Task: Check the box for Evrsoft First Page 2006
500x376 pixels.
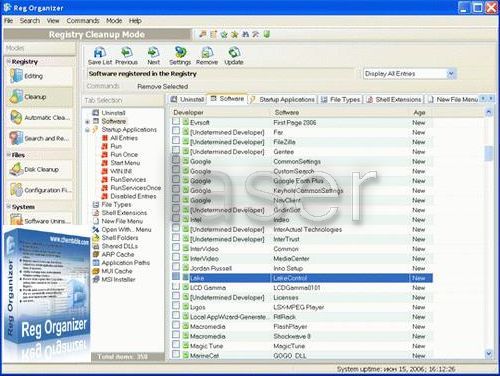Action: coord(176,121)
